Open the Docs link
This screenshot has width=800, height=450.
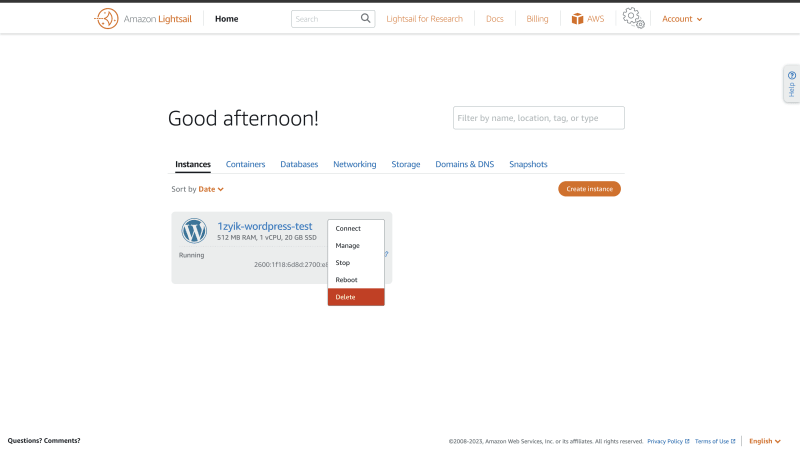coord(494,19)
